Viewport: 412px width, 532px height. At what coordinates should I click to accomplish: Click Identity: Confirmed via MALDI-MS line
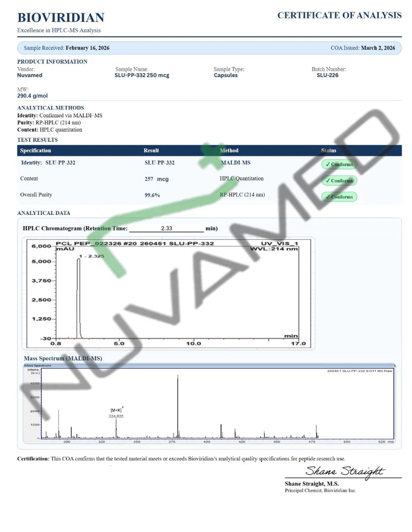click(x=60, y=115)
